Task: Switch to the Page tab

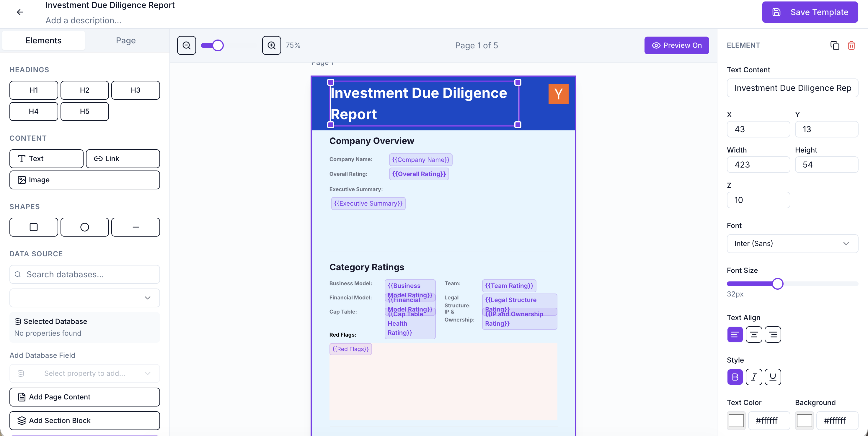Action: click(126, 40)
